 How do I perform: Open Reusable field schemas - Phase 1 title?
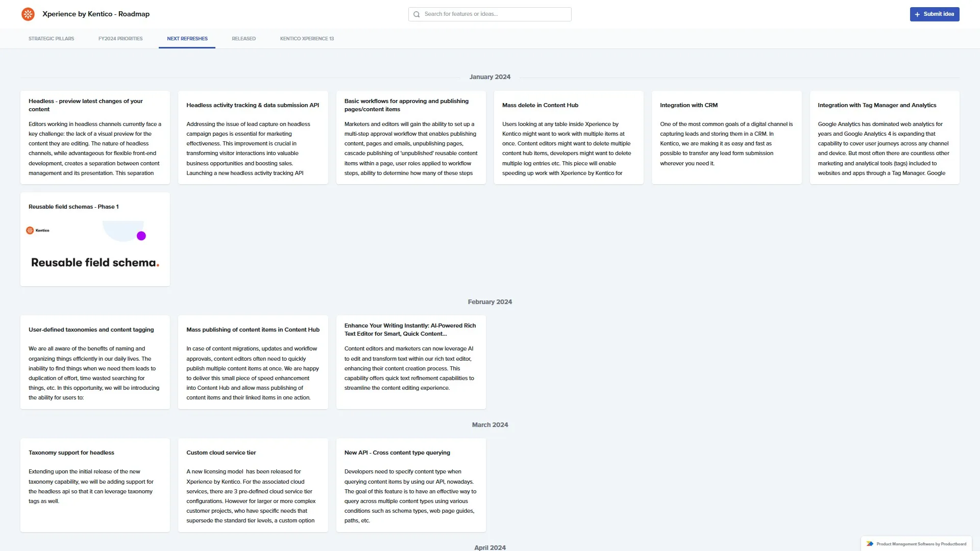(73, 207)
